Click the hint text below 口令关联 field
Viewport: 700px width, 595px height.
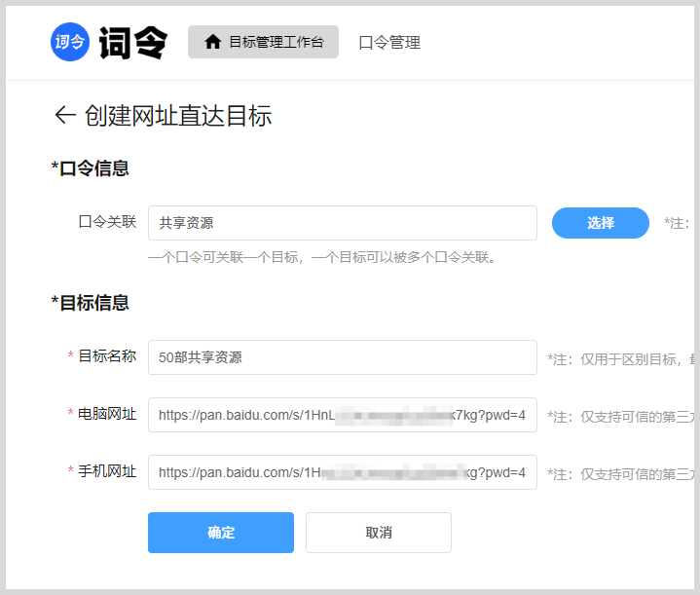tap(322, 258)
